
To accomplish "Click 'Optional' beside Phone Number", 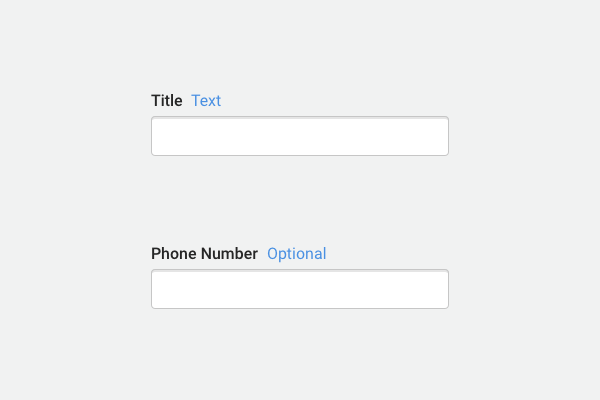I will 296,253.
